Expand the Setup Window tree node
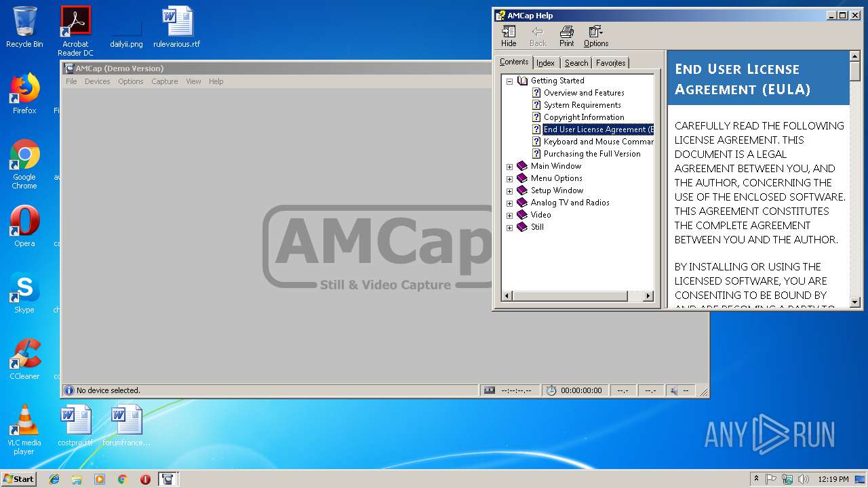Screen dimensions: 868x488 (x=509, y=190)
